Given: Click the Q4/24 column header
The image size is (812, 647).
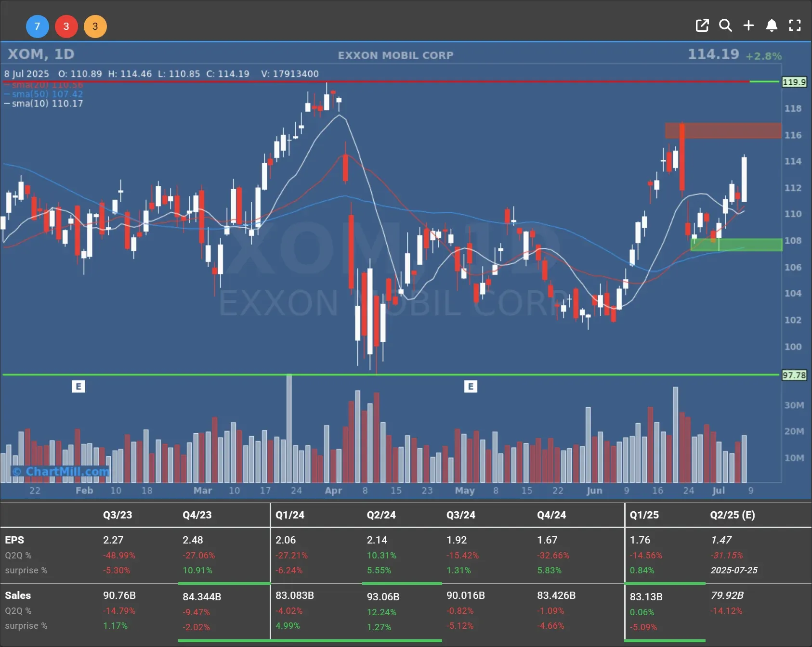Looking at the screenshot, I should pyautogui.click(x=551, y=515).
